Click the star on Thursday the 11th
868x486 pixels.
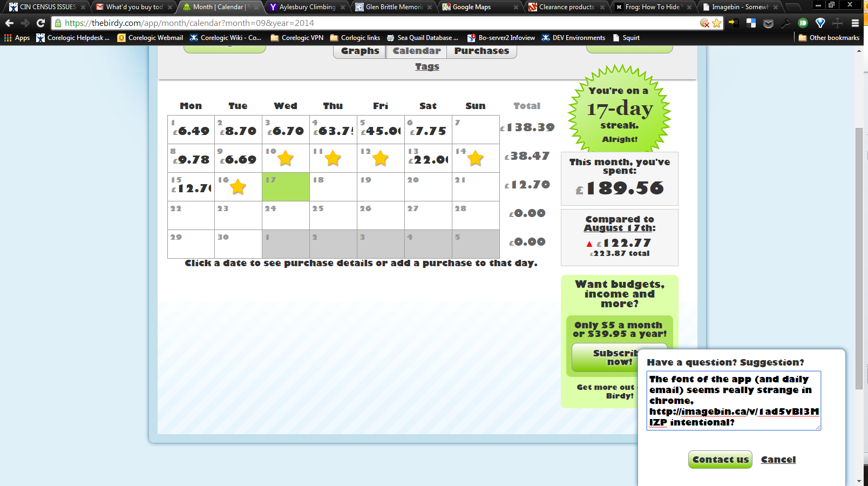point(333,159)
